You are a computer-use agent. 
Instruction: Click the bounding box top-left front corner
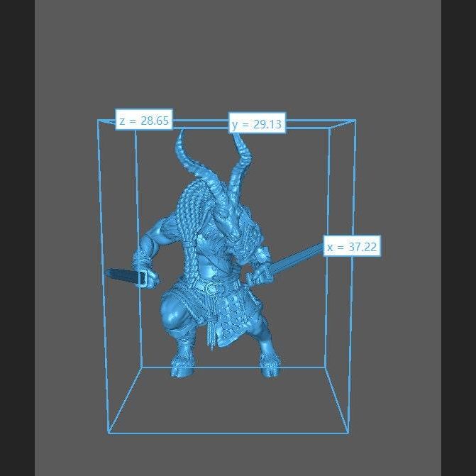[x=98, y=121]
